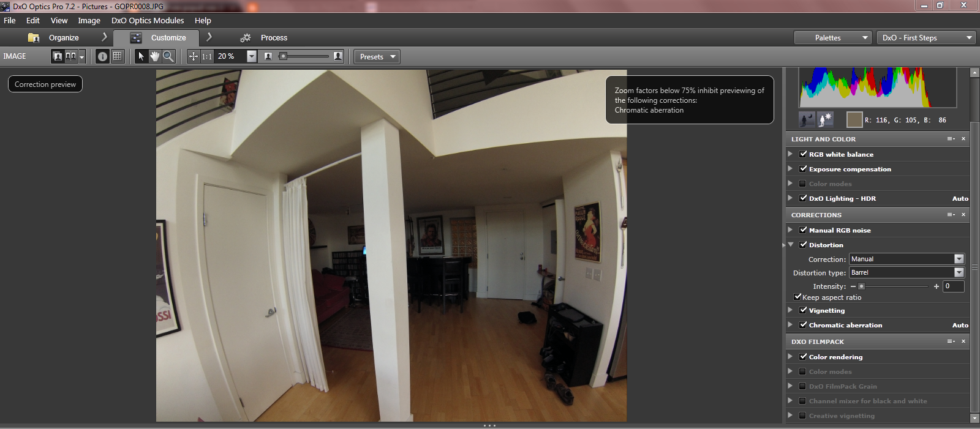Screen dimensions: 980x429
Task: Select the magnifier zoom tool
Action: point(168,56)
